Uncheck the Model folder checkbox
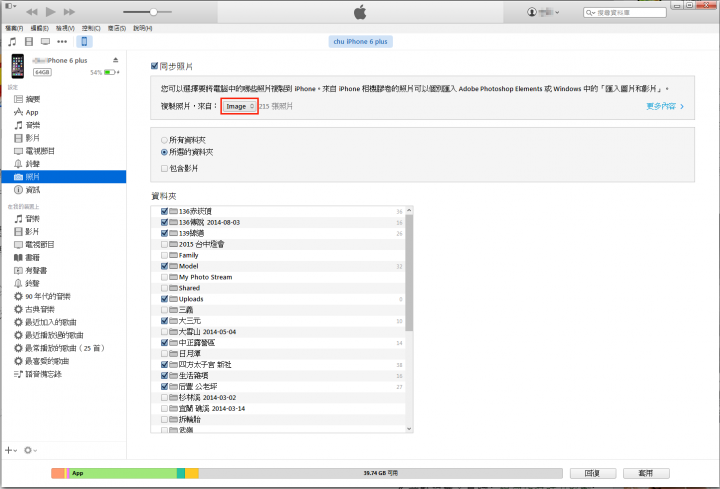 pos(164,266)
